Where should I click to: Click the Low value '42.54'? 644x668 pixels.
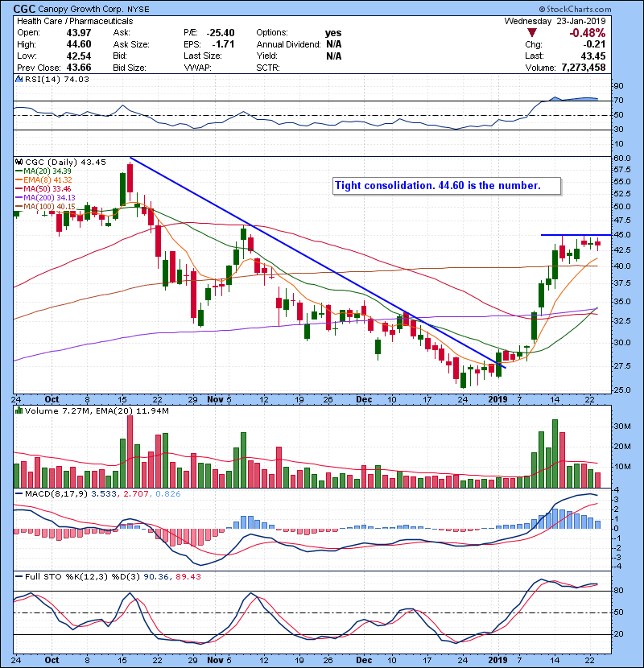[79, 56]
